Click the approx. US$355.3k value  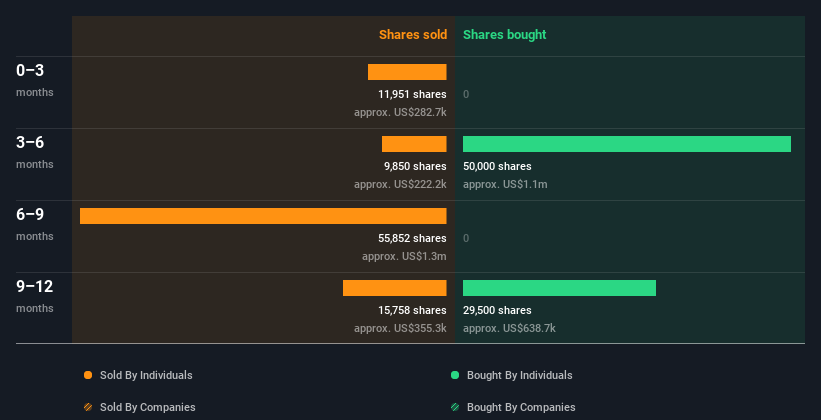point(401,328)
